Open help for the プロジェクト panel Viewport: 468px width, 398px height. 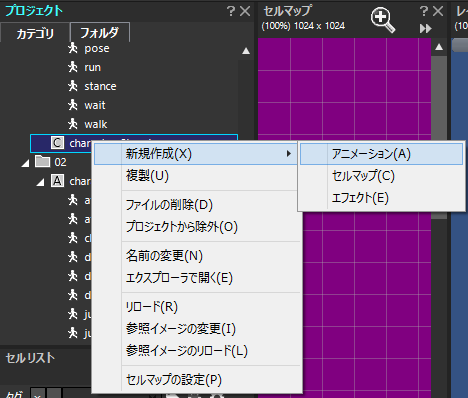pos(231,11)
